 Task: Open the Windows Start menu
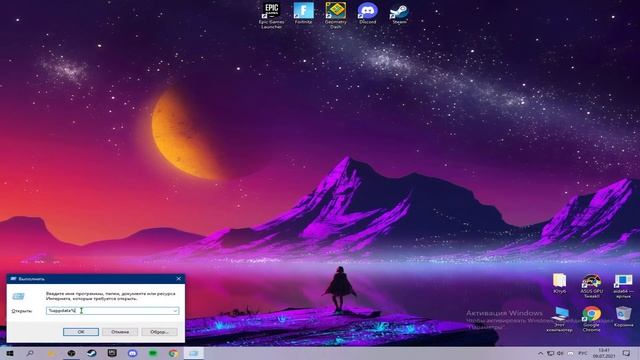(x=10, y=353)
